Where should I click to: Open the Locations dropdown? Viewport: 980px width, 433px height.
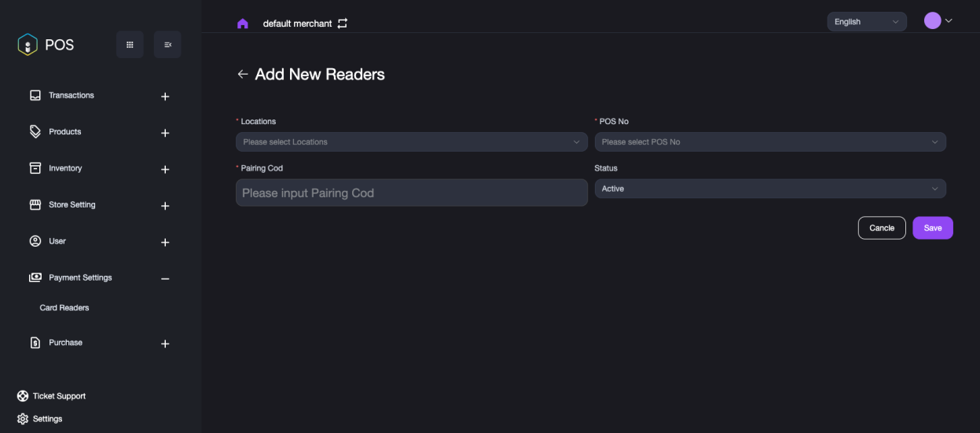[x=411, y=142]
